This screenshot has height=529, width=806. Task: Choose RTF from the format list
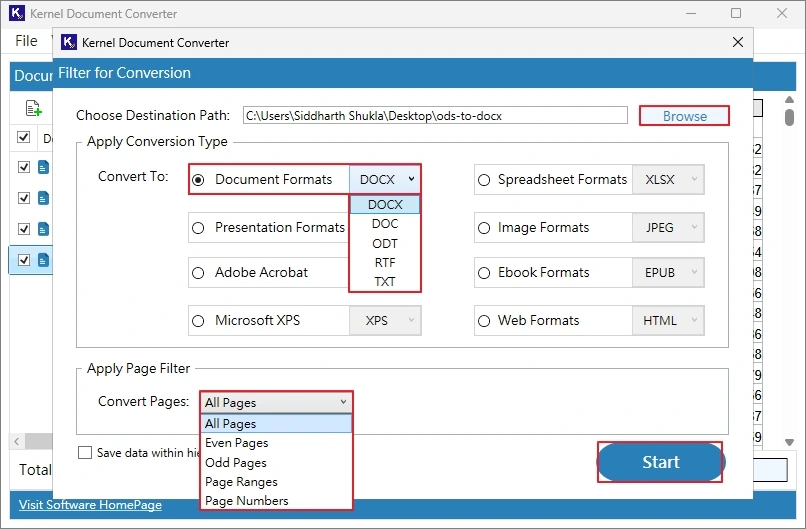point(385,263)
